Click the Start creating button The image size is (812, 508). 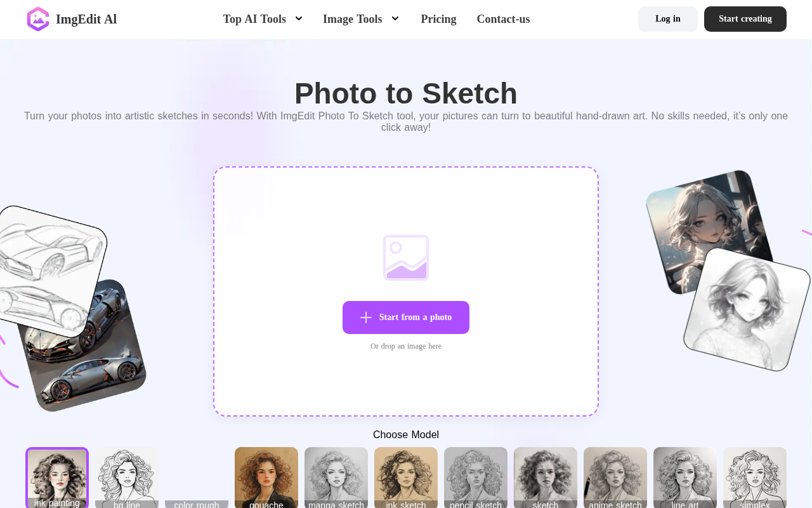tap(745, 19)
